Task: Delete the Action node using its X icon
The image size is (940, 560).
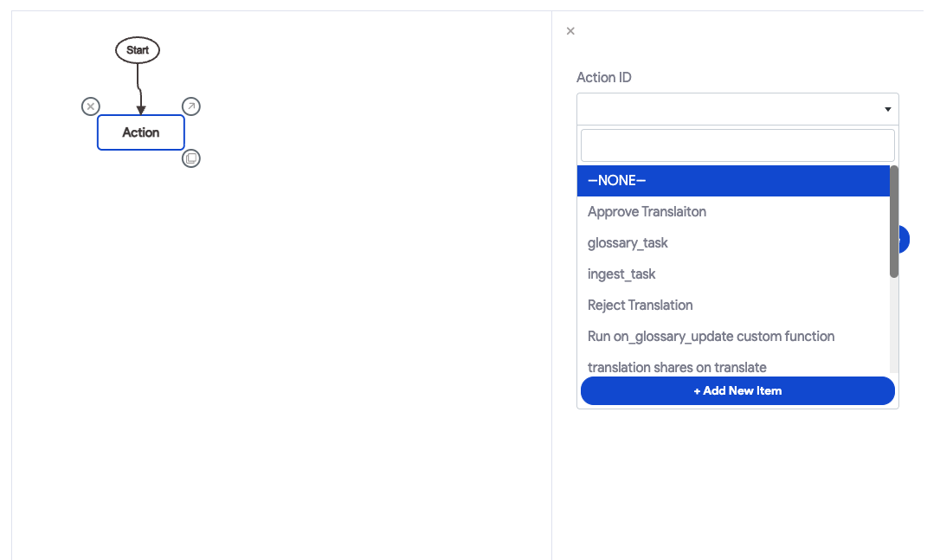Action: (x=91, y=106)
